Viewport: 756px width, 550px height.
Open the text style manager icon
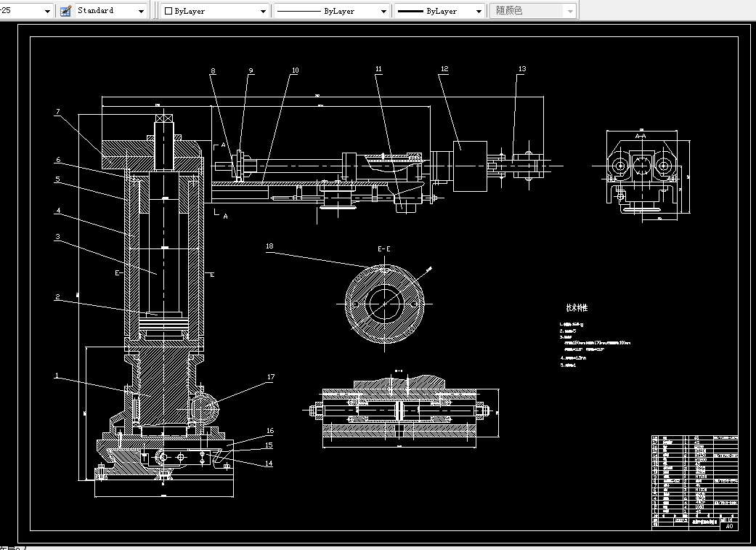point(66,11)
